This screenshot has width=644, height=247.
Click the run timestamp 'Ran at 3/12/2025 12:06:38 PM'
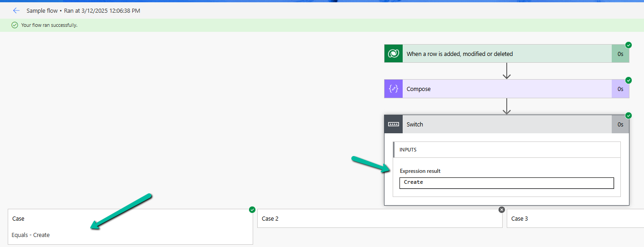click(102, 10)
